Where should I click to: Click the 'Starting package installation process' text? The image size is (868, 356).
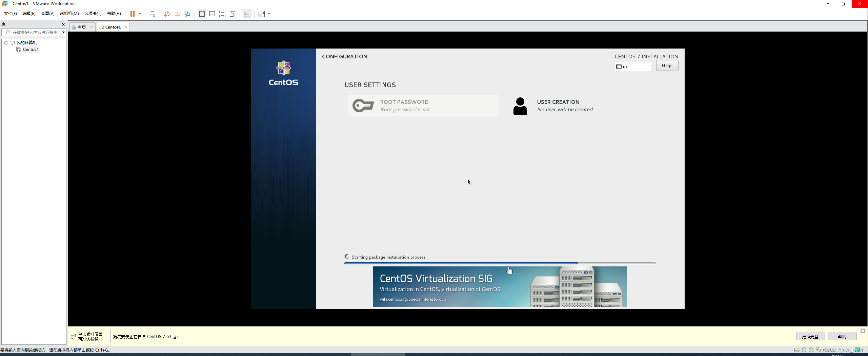(388, 257)
